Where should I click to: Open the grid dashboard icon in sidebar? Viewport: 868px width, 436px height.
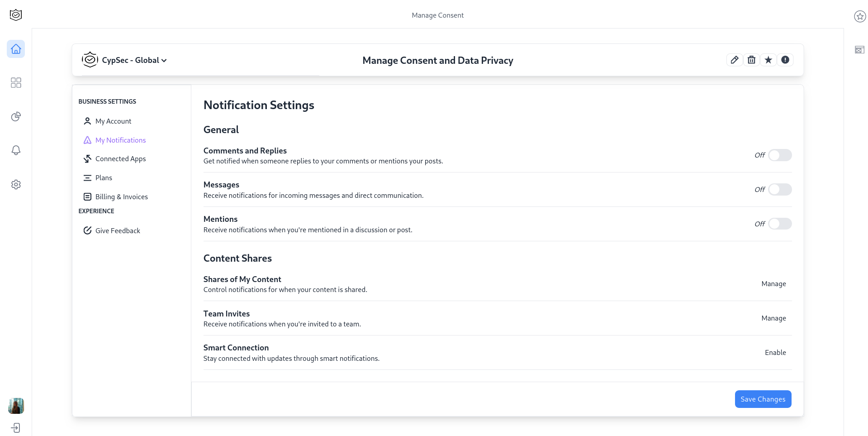point(16,82)
